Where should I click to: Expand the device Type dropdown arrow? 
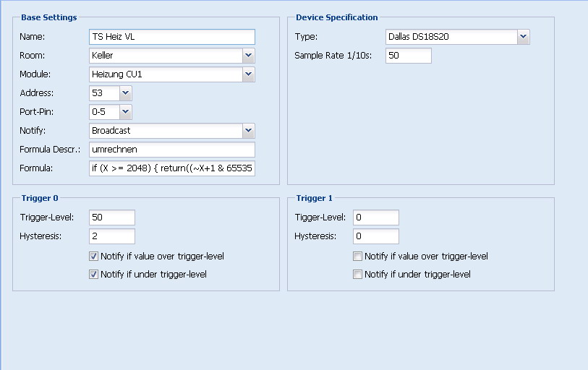point(524,37)
